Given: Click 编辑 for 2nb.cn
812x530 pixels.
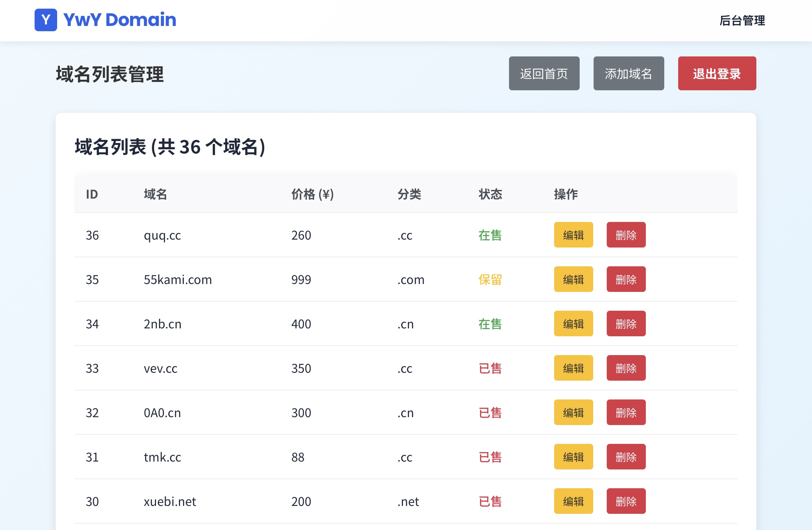Looking at the screenshot, I should (x=573, y=324).
